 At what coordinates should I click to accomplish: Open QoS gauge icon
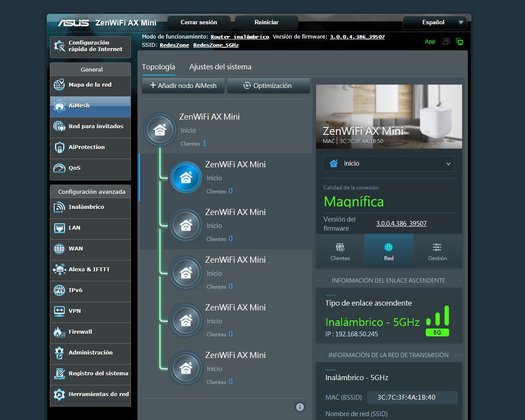[x=59, y=168]
